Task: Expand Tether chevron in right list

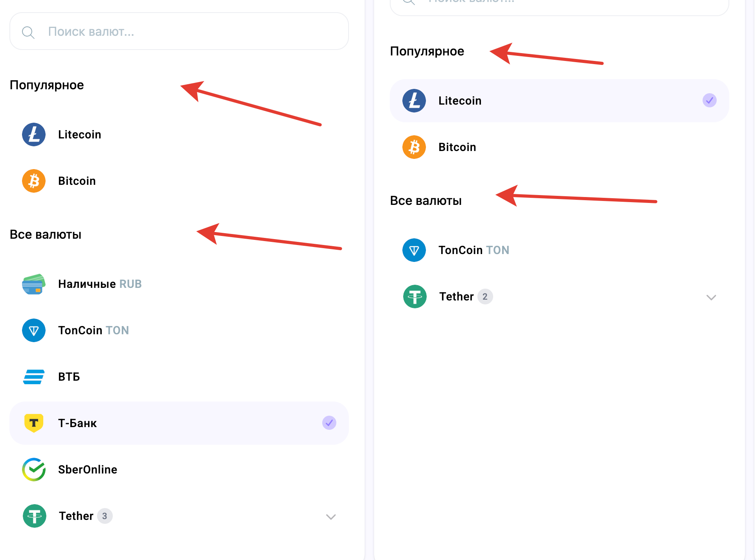Action: (711, 297)
